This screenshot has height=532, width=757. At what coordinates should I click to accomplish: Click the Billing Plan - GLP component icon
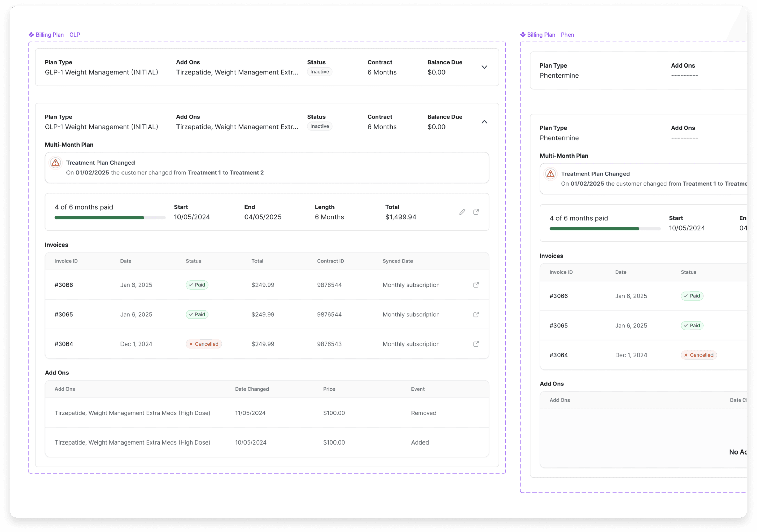click(x=31, y=35)
